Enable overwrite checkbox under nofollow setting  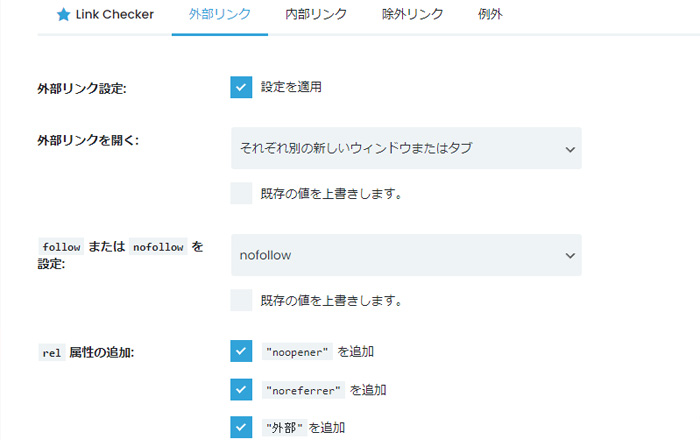click(x=241, y=300)
